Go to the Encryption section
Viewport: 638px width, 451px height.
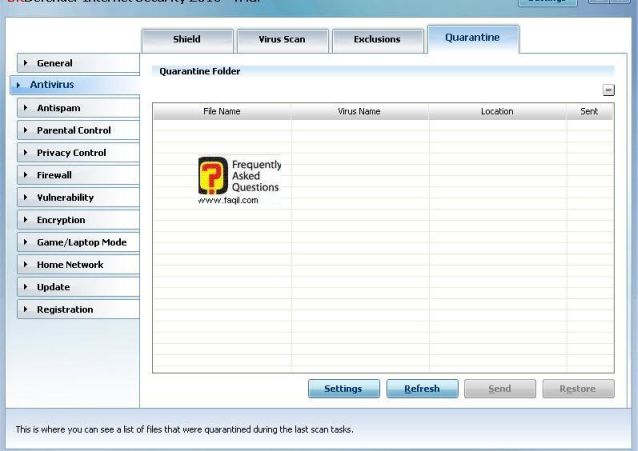tap(78, 220)
